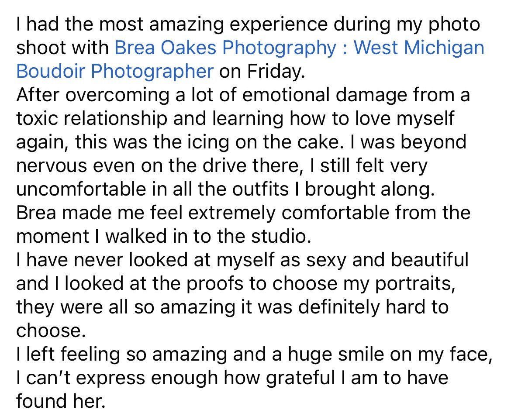The width and height of the screenshot is (511, 420).
Task: Click the opening line 'I had the most amazing experience'
Action: [x=172, y=25]
